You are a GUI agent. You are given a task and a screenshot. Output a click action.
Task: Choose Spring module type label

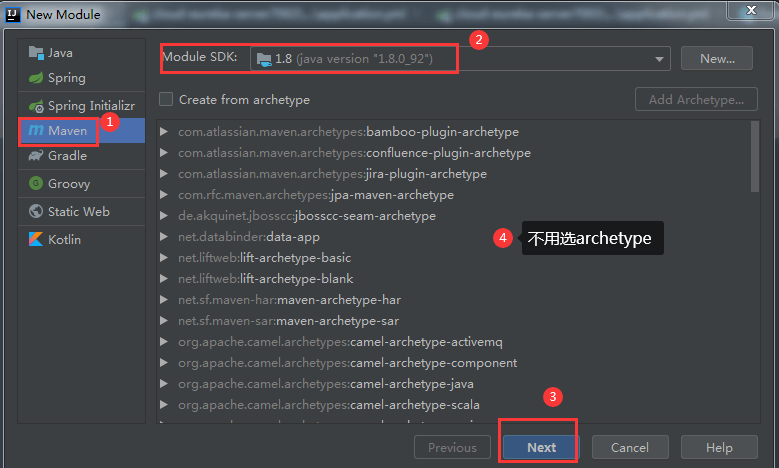(x=67, y=78)
